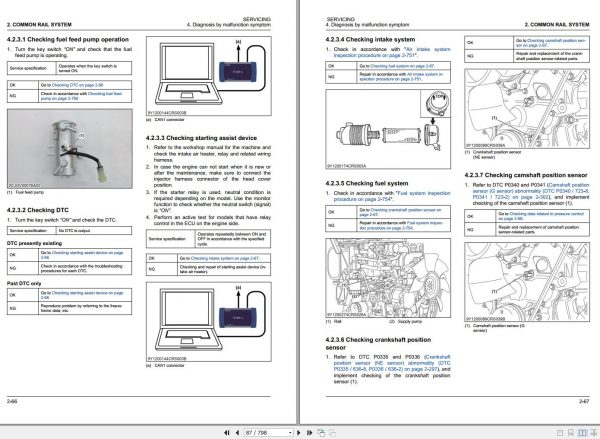Click heading '4.2.3.4 Checking intake system'
Viewport: 600px width, 439px height.
point(370,39)
